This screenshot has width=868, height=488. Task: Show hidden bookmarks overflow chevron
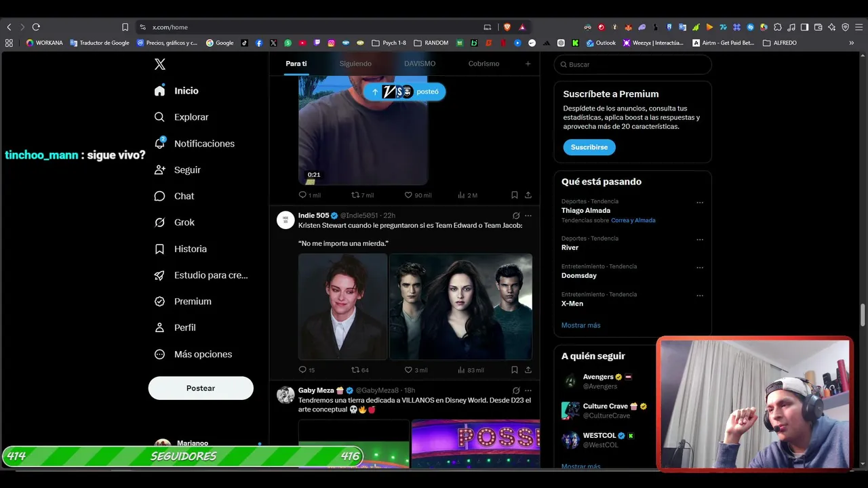pos(852,43)
